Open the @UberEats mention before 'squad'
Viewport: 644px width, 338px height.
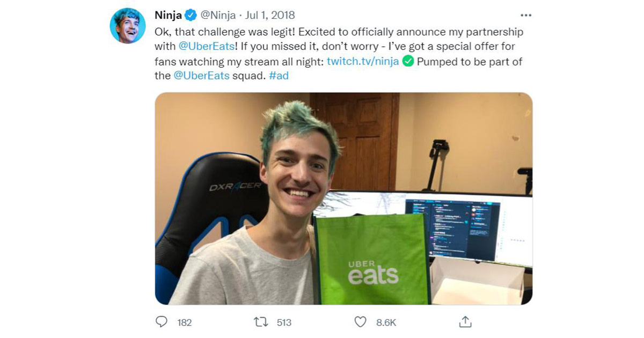201,76
